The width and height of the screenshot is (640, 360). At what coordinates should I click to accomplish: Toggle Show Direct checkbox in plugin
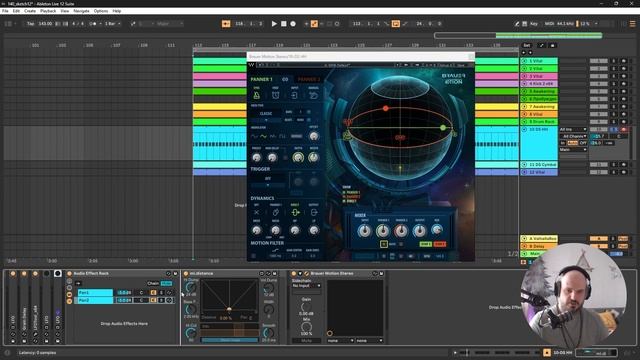(344, 201)
